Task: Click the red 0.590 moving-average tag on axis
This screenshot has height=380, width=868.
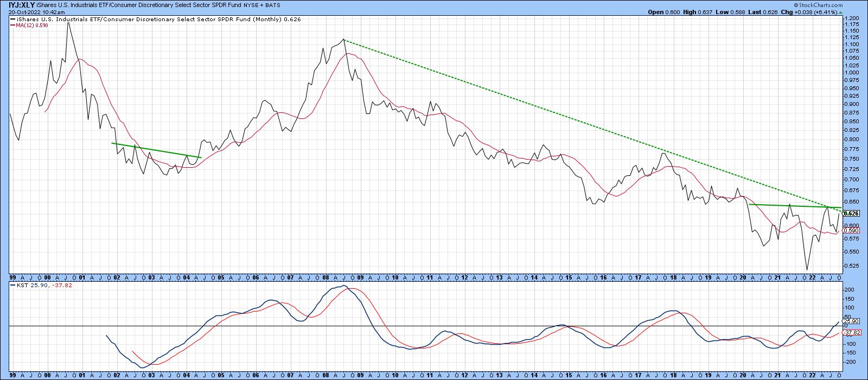Action: (x=851, y=231)
